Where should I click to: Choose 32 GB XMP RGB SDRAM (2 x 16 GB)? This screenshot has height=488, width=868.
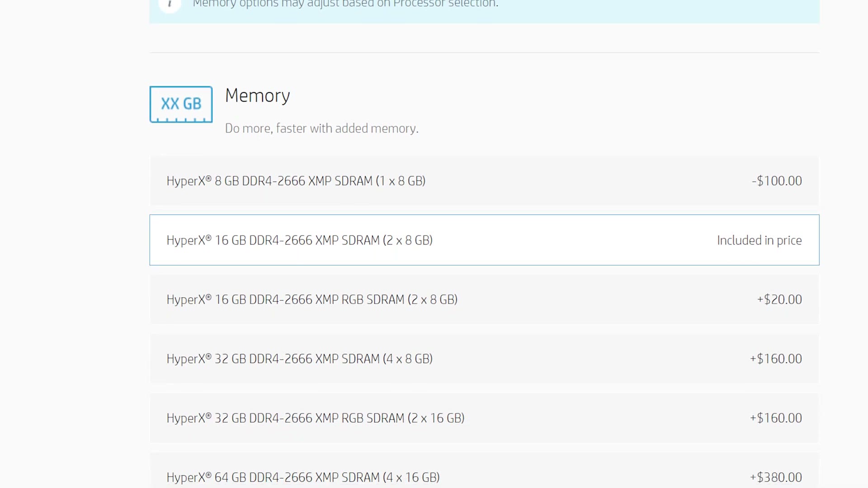(x=484, y=418)
